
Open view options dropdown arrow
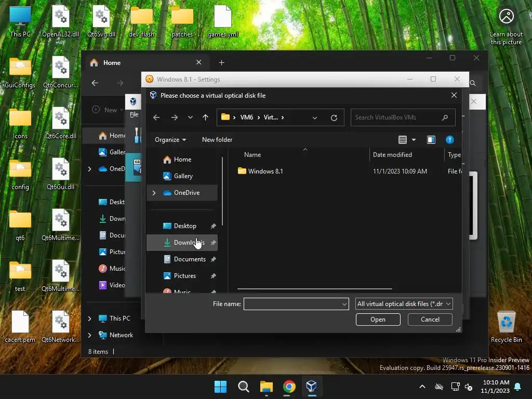[x=414, y=140]
